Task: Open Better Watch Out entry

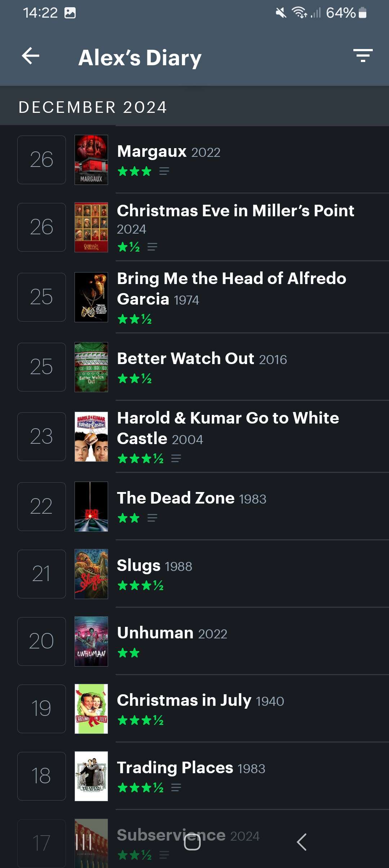Action: tap(185, 359)
